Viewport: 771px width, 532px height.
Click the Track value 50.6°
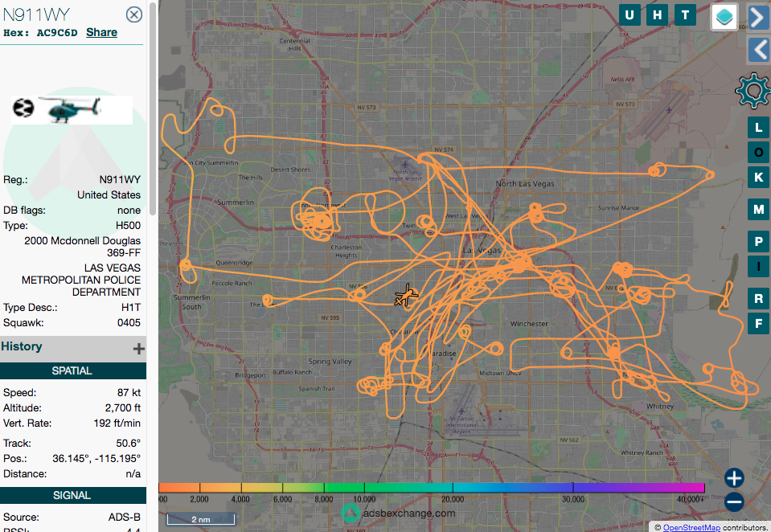click(129, 443)
